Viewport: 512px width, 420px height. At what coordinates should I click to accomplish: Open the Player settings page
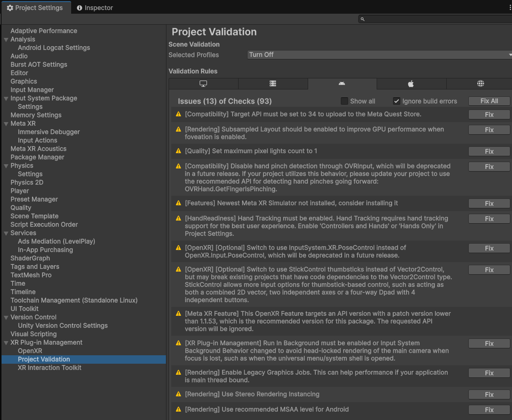tap(19, 191)
